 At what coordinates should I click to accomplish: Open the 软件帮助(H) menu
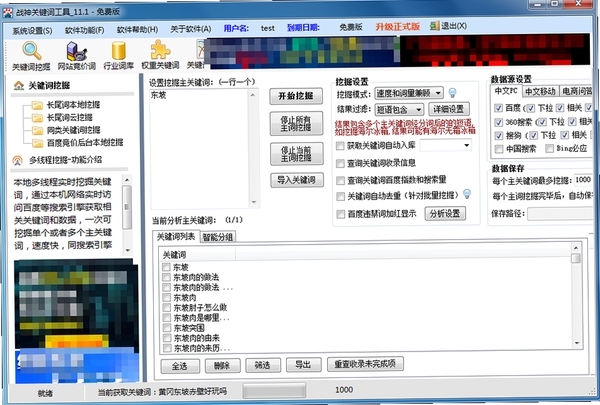[x=137, y=29]
